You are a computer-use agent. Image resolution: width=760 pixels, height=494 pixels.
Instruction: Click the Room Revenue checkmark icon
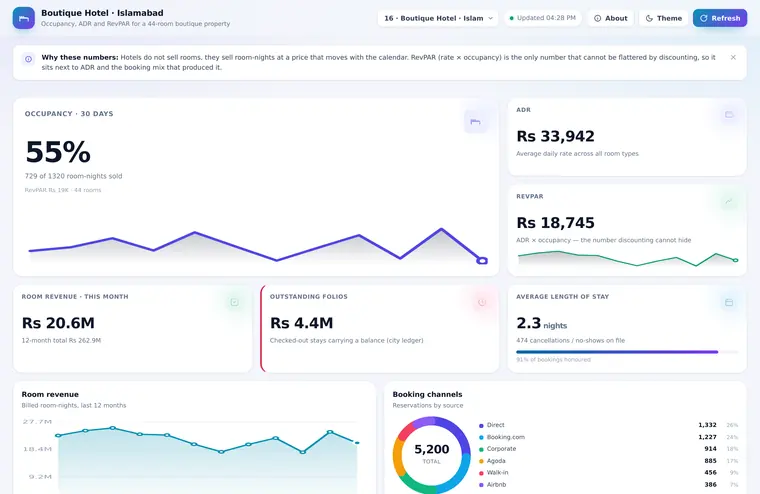(x=234, y=302)
